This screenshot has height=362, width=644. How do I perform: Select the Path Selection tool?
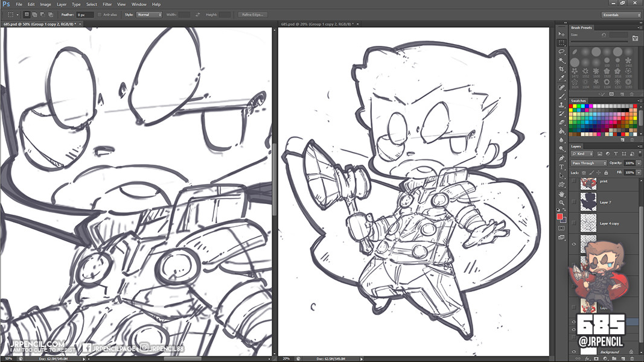coord(561,176)
